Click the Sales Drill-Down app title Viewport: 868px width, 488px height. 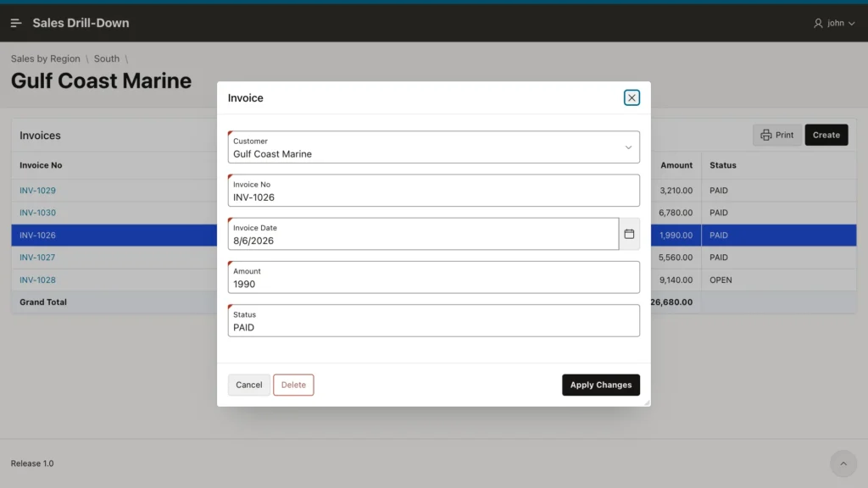pos(81,23)
